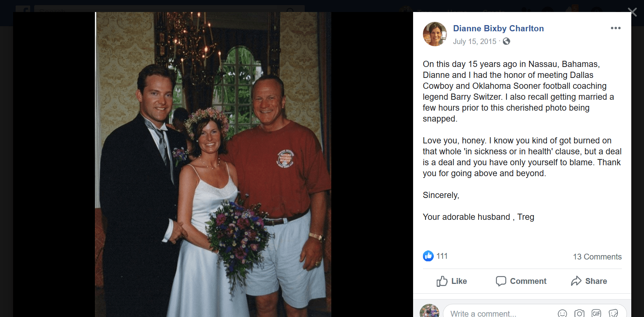Click the public audience globe icon
This screenshot has height=317, width=644.
(506, 41)
